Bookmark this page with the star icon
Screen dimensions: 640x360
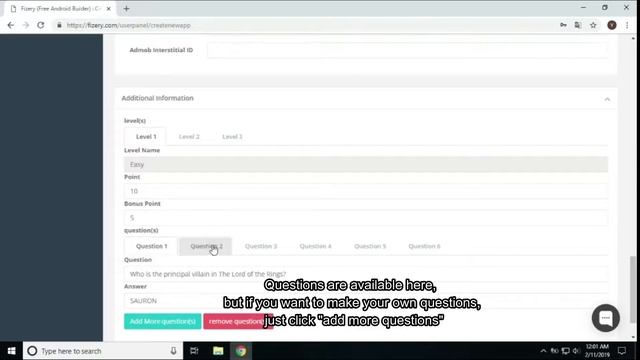coord(593,25)
